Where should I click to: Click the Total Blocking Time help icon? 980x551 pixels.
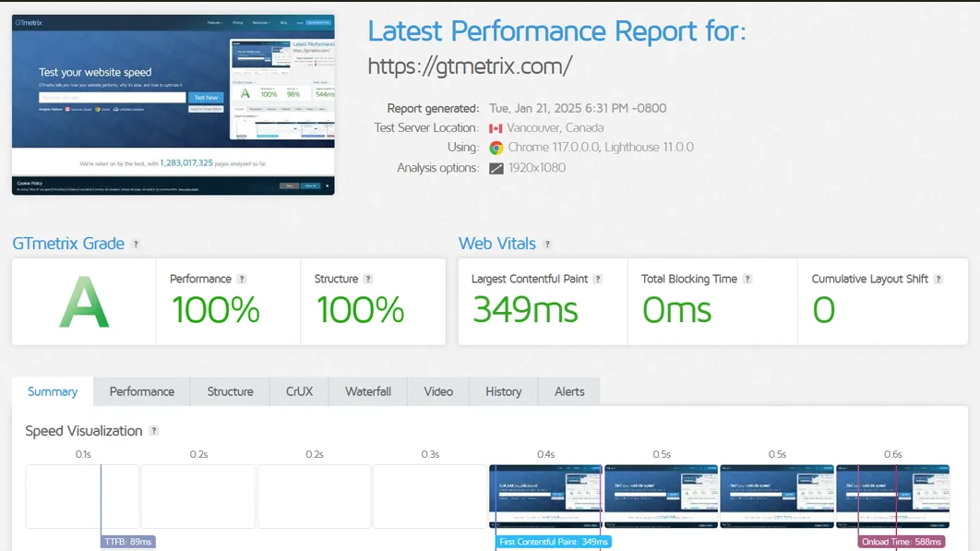point(747,279)
